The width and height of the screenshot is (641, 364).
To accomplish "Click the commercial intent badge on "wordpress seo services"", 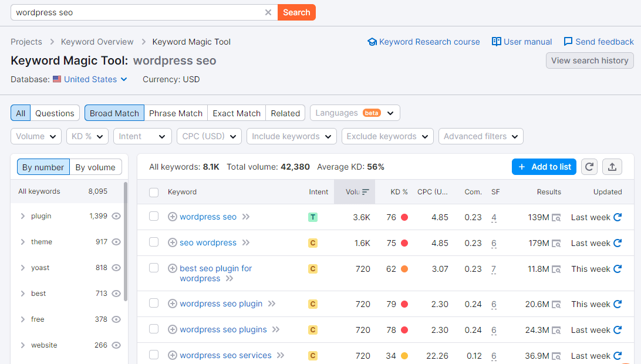I will [313, 355].
